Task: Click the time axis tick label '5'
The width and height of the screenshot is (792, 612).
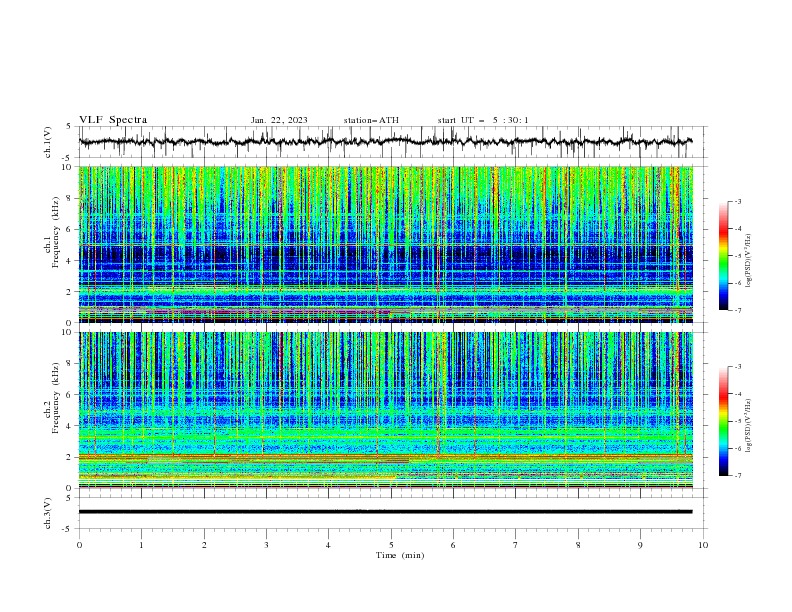Action: [391, 545]
